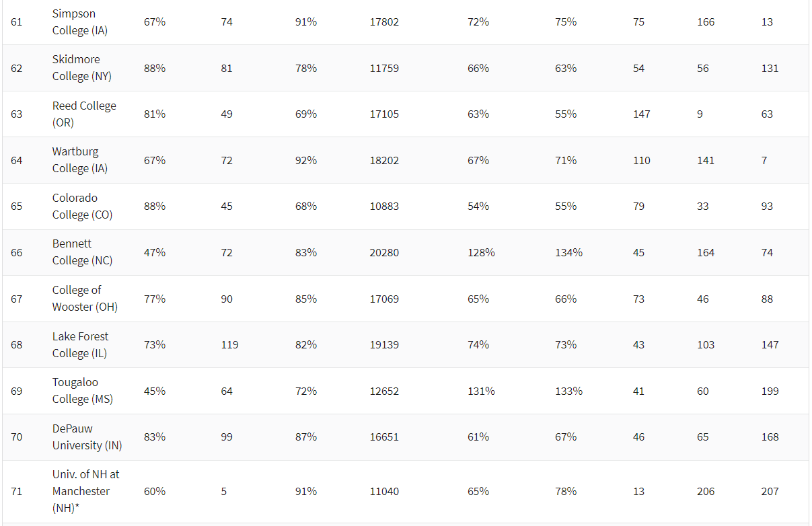Click the Simpson College (IA) name
This screenshot has width=812, height=526.
79,22
